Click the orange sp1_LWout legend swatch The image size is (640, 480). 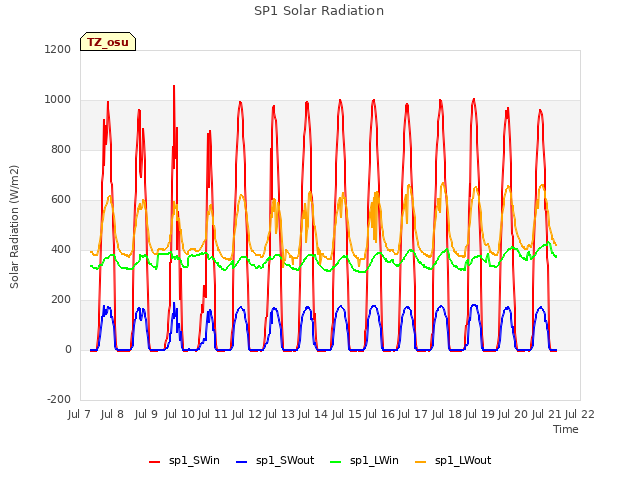pyautogui.click(x=420, y=462)
